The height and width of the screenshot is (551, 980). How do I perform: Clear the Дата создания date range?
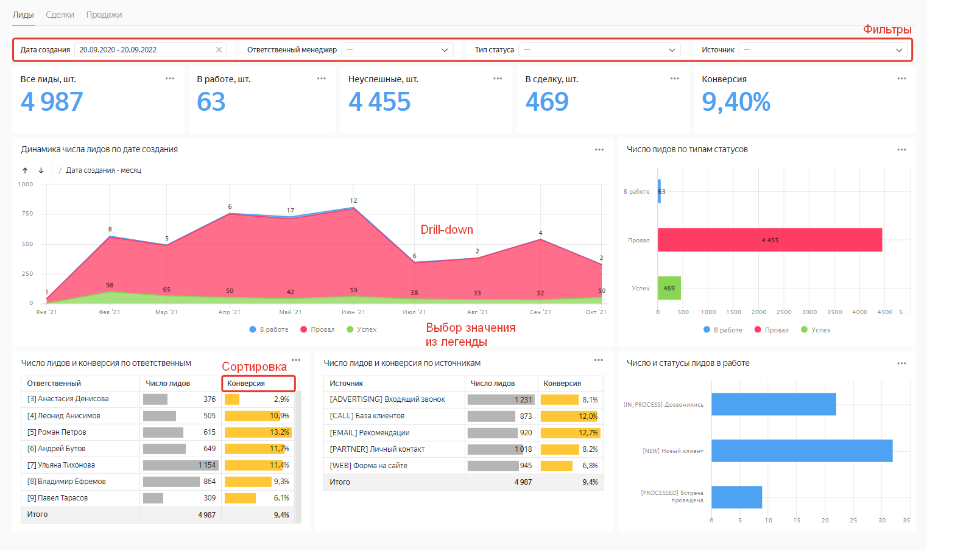tap(219, 50)
